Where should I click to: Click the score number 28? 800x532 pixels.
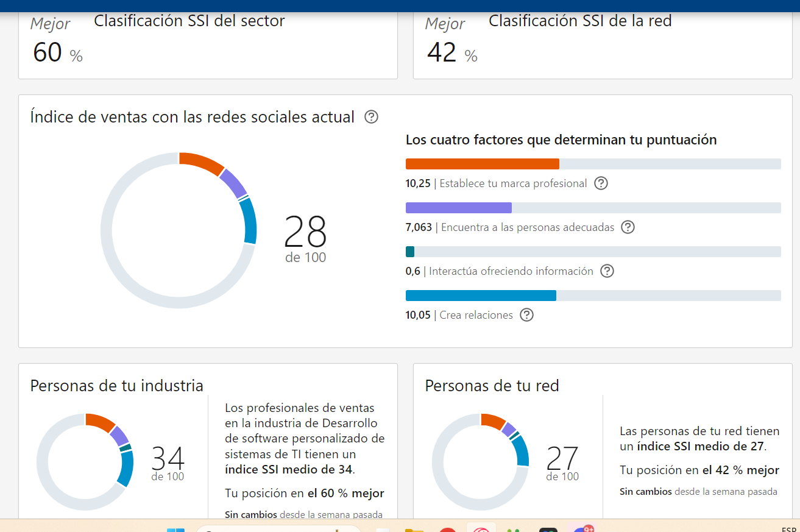(x=305, y=232)
